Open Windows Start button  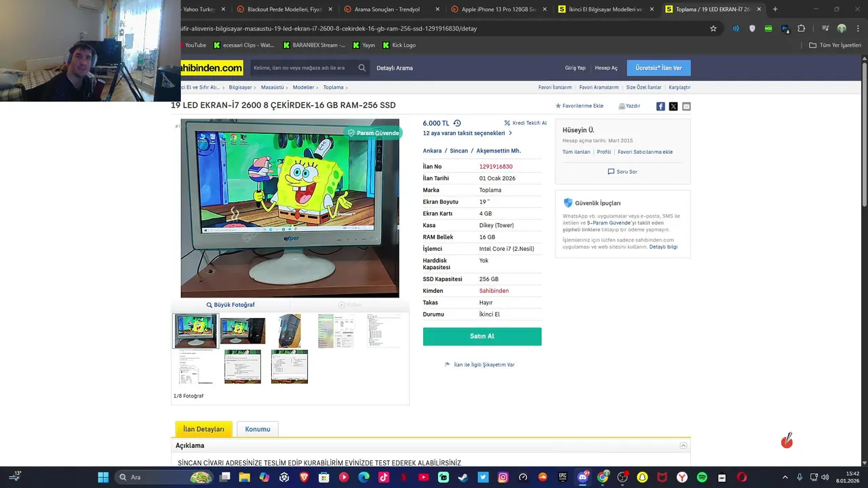click(x=103, y=477)
